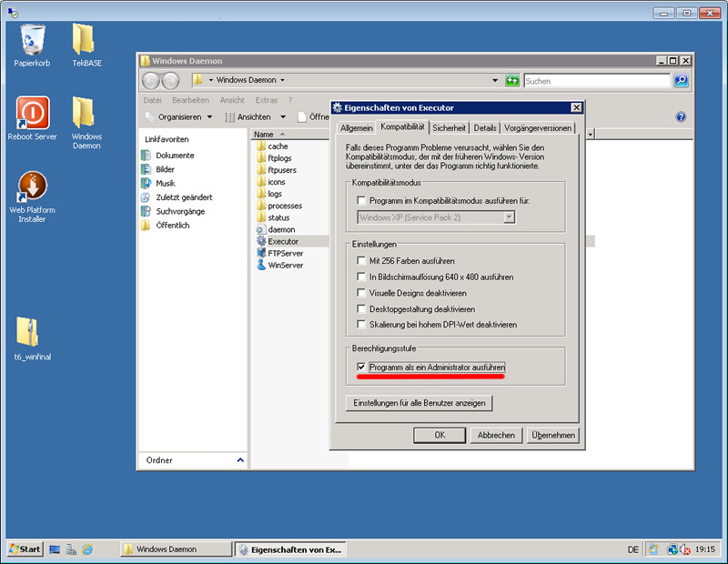Open the column header dropdown arrow
Screen dimensions: 728x564
590,134
